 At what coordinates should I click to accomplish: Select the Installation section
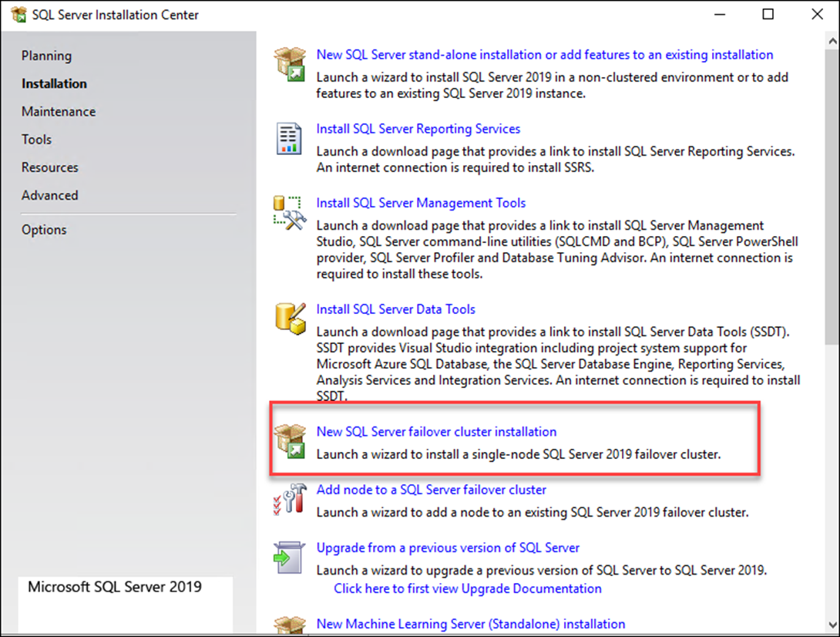click(54, 83)
